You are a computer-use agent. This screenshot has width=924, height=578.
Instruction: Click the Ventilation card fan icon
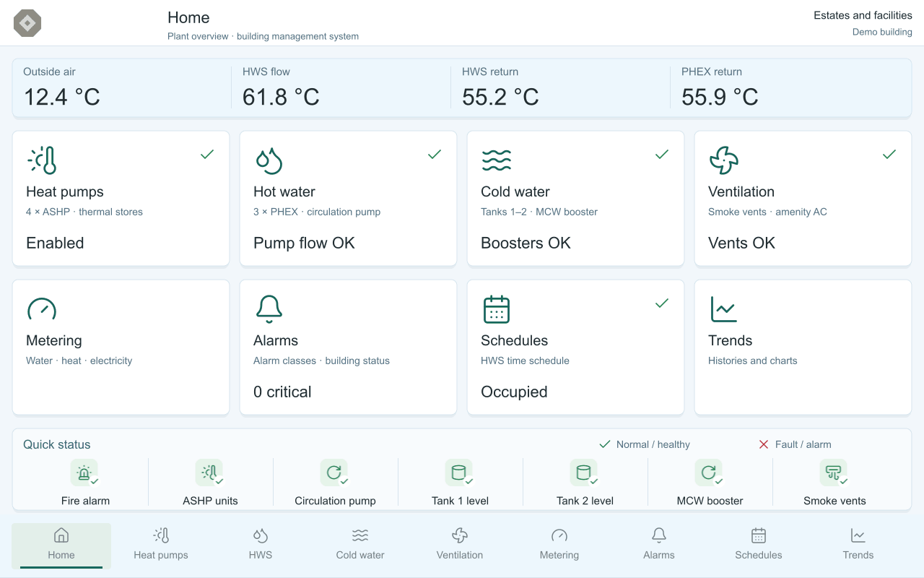click(x=723, y=160)
